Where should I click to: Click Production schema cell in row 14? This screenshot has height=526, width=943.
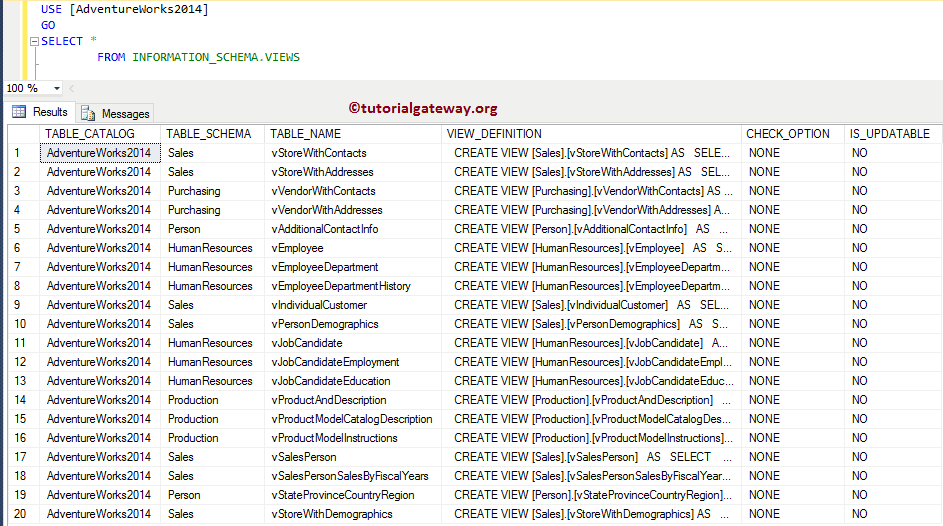[212, 400]
